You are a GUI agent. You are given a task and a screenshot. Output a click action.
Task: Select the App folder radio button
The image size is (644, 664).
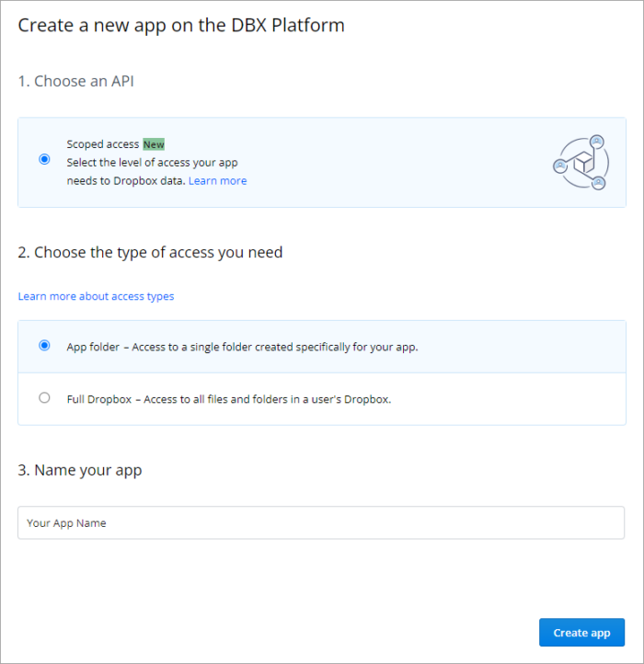[x=44, y=346]
